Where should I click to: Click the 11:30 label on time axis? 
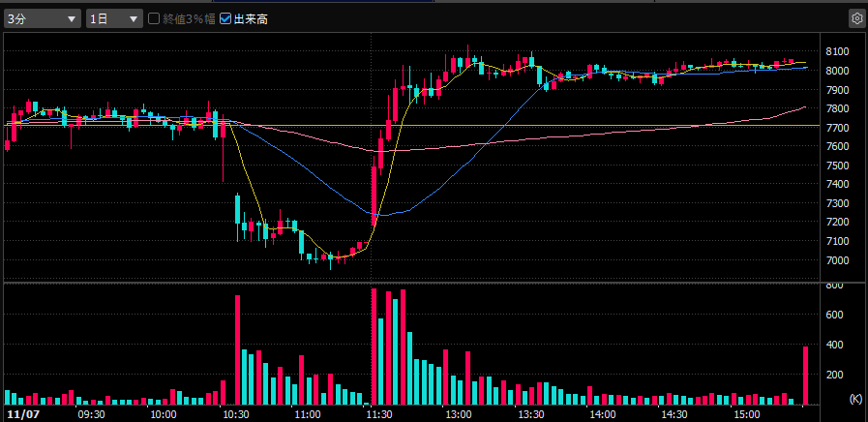coord(379,414)
